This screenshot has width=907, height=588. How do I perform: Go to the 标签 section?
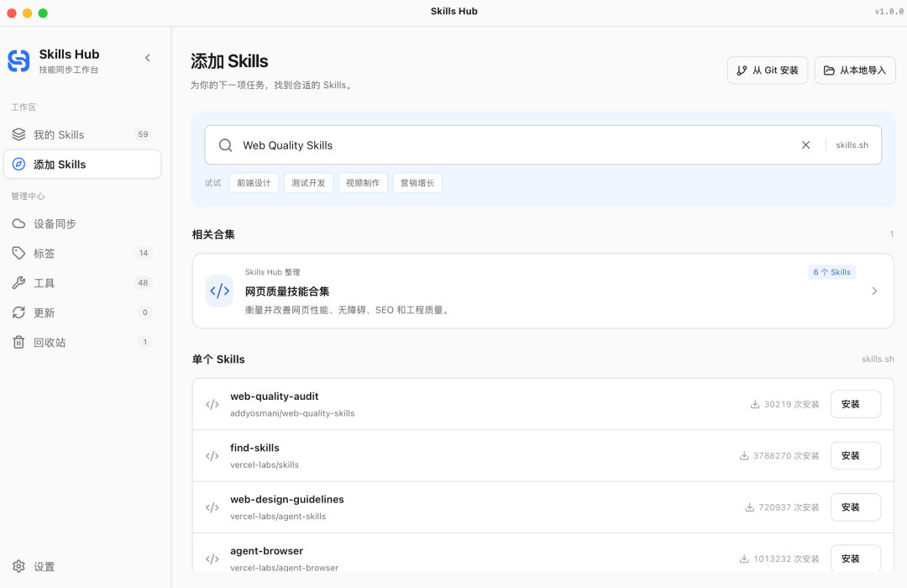(82, 253)
